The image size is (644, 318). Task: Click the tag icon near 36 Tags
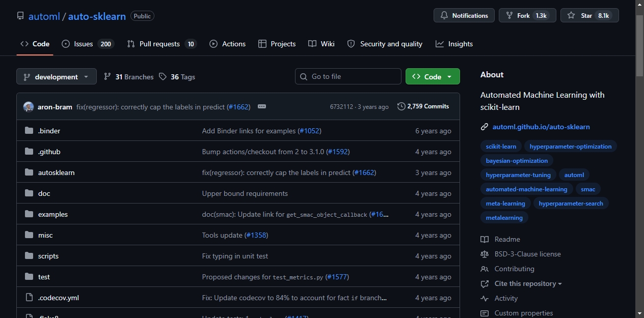pyautogui.click(x=163, y=77)
